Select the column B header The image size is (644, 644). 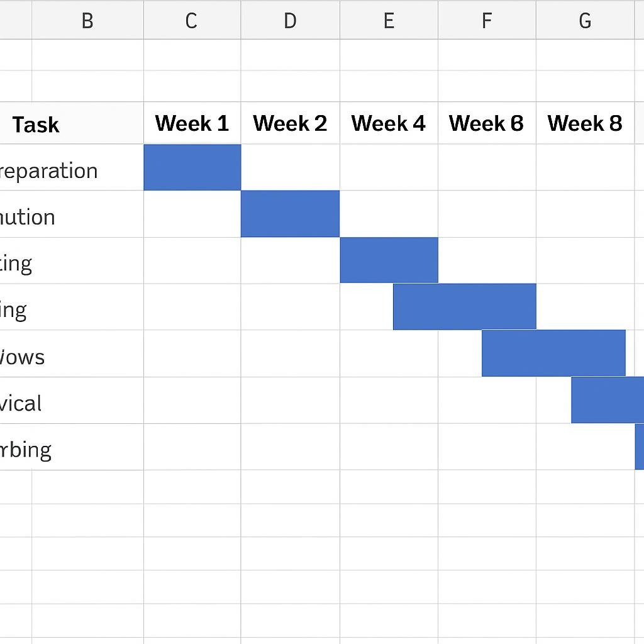87,20
